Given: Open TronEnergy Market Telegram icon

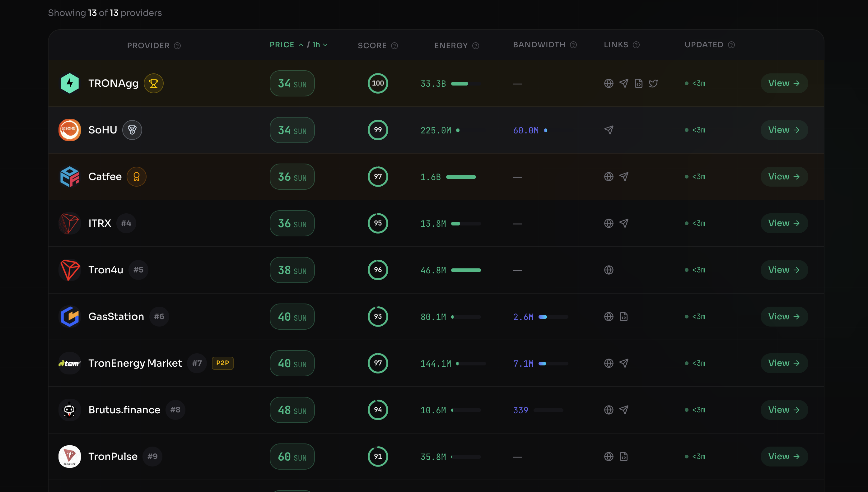Looking at the screenshot, I should coord(623,363).
